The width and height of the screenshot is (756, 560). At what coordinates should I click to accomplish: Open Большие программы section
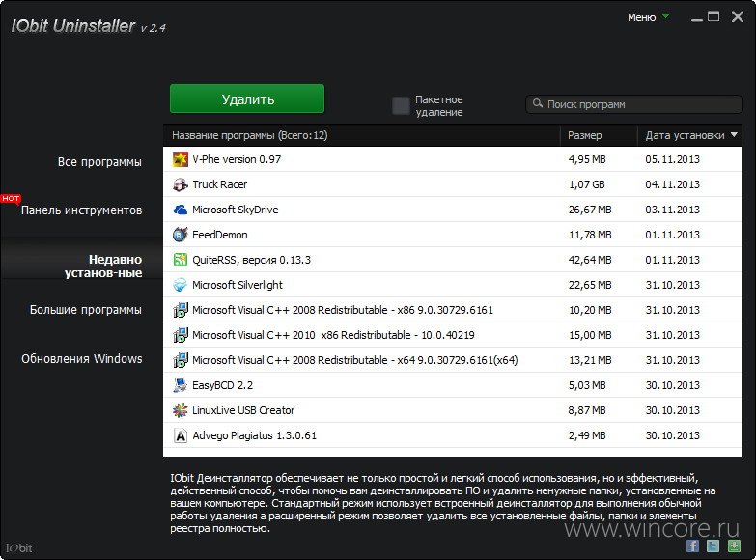coord(86,310)
